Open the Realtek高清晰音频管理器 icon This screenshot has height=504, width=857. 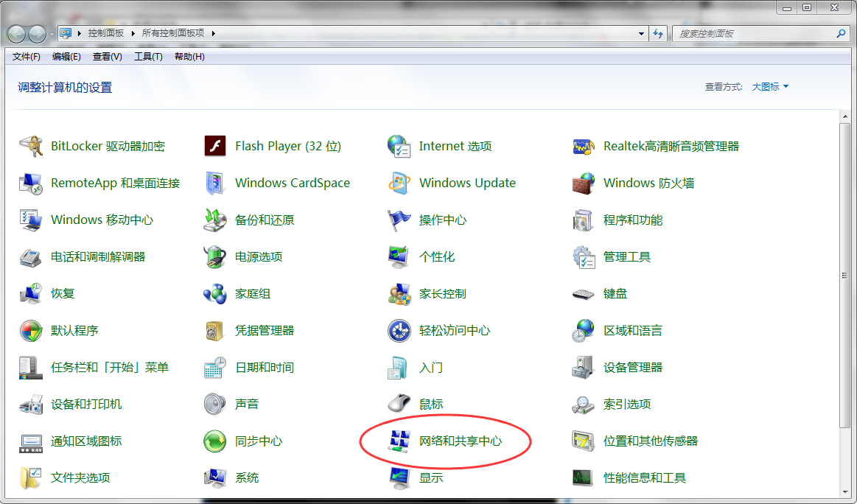[x=583, y=146]
